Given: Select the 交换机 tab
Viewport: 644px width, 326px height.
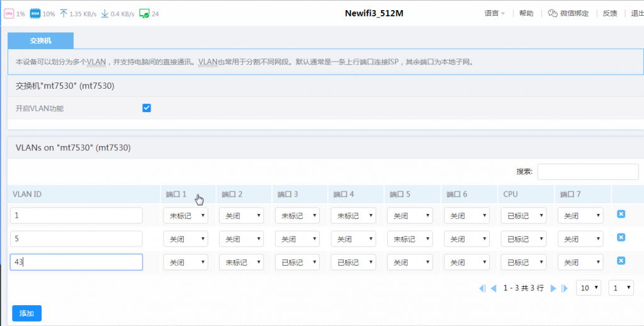Looking at the screenshot, I should pyautogui.click(x=41, y=41).
